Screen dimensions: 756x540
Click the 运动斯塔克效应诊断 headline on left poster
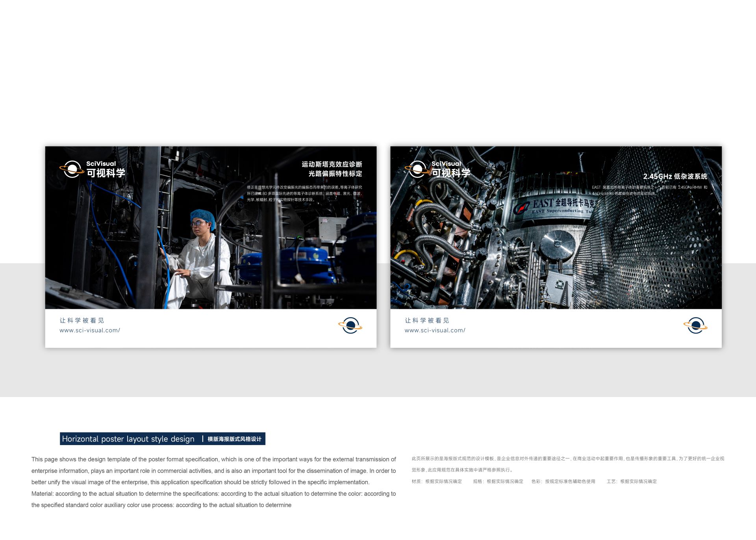point(332,164)
